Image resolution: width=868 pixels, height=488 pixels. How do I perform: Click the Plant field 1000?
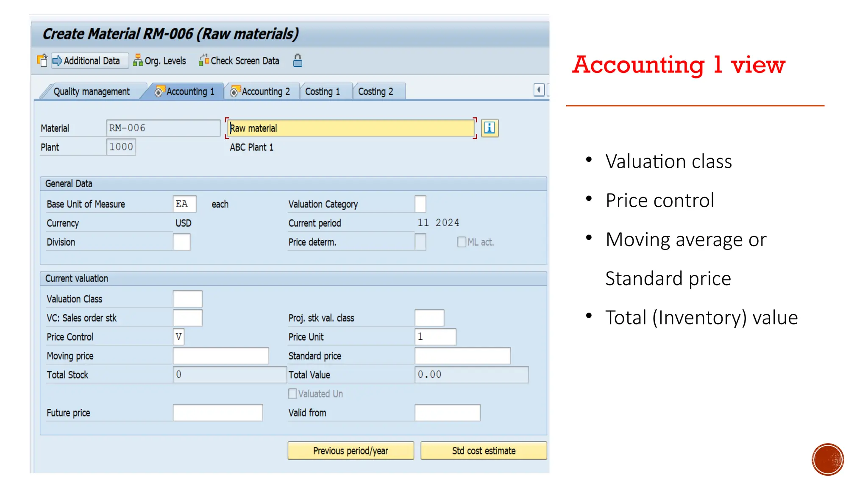pyautogui.click(x=121, y=147)
